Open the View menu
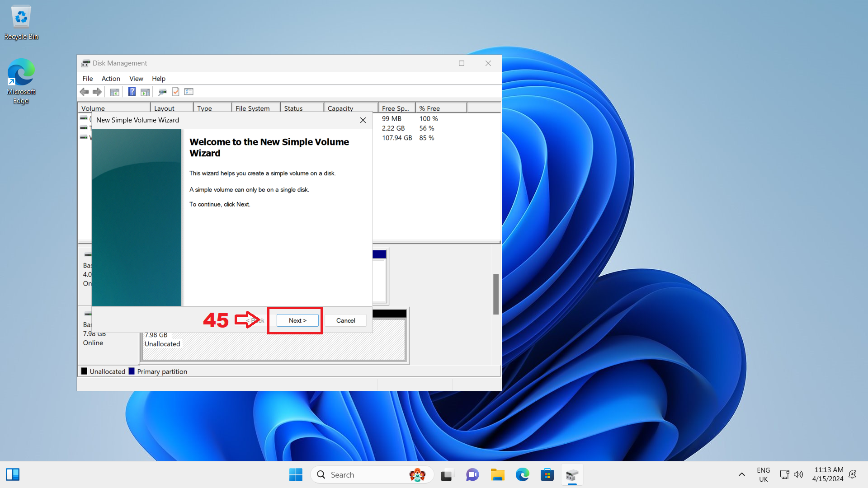The width and height of the screenshot is (868, 488). coord(136,79)
